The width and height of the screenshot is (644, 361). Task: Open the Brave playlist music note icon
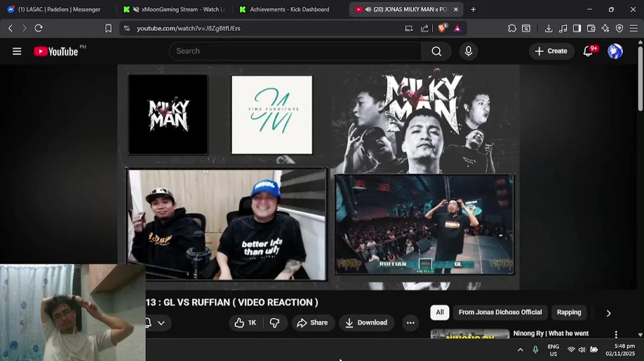pos(563,28)
